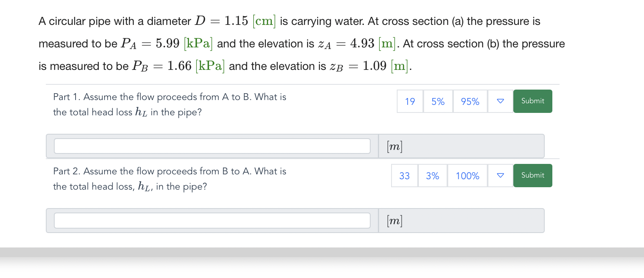Click the Part 2 attempts count 33
644x278 pixels.
[404, 176]
